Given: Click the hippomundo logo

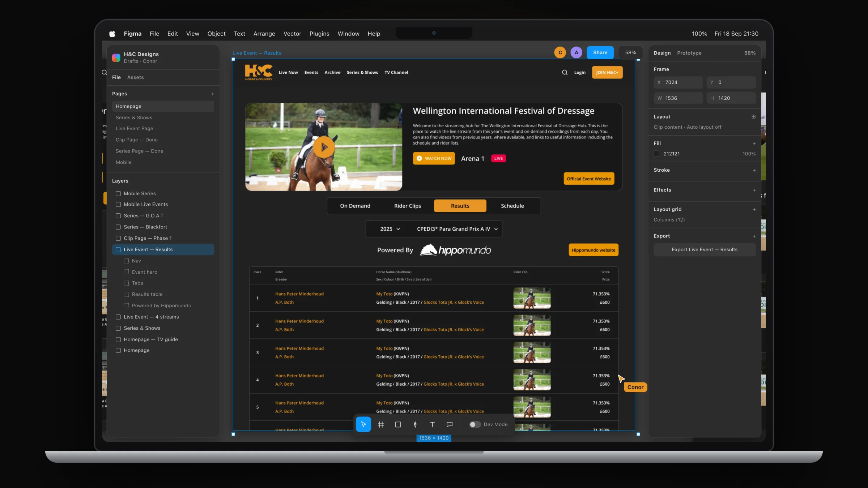Looking at the screenshot, I should [455, 250].
